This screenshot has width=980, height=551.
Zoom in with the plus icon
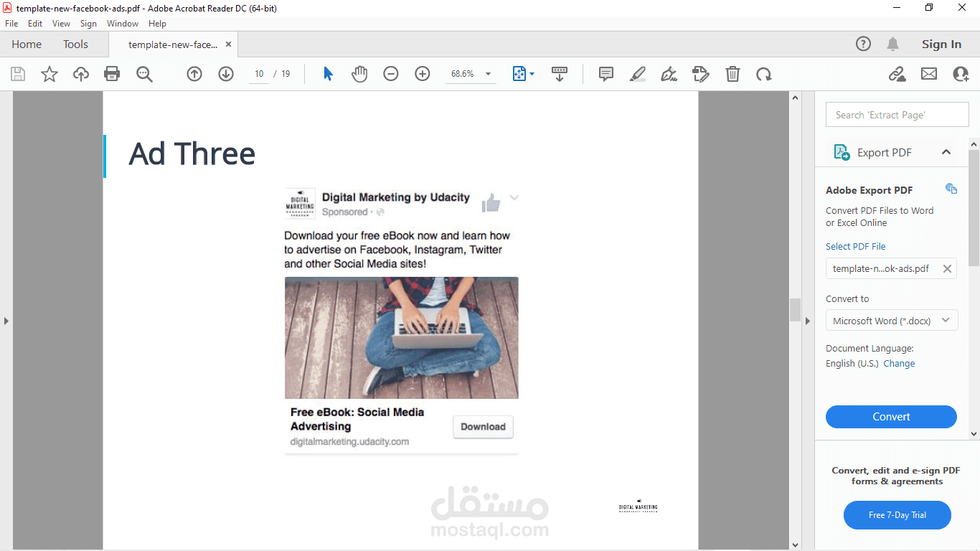[x=423, y=74]
